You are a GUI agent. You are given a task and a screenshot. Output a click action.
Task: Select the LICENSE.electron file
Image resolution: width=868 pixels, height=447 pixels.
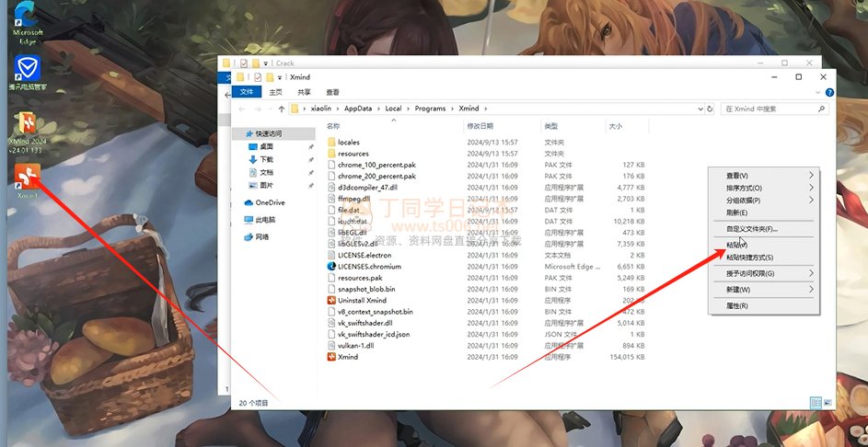pyautogui.click(x=359, y=256)
